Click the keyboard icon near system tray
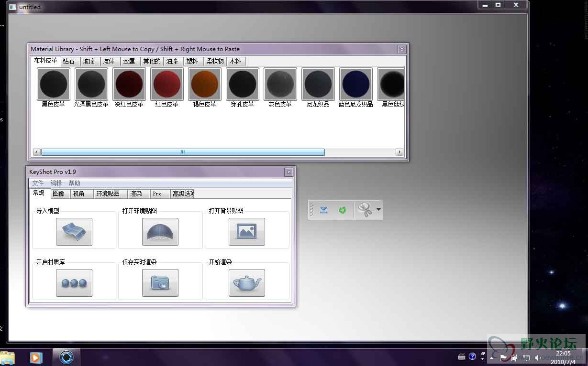Viewport: 588px width, 366px height. 462,356
